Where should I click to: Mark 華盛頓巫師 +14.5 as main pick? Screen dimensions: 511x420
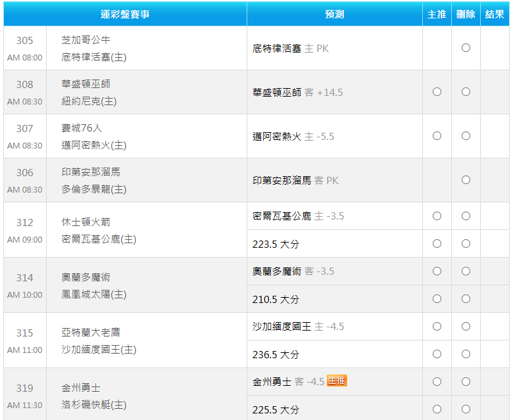[437, 92]
